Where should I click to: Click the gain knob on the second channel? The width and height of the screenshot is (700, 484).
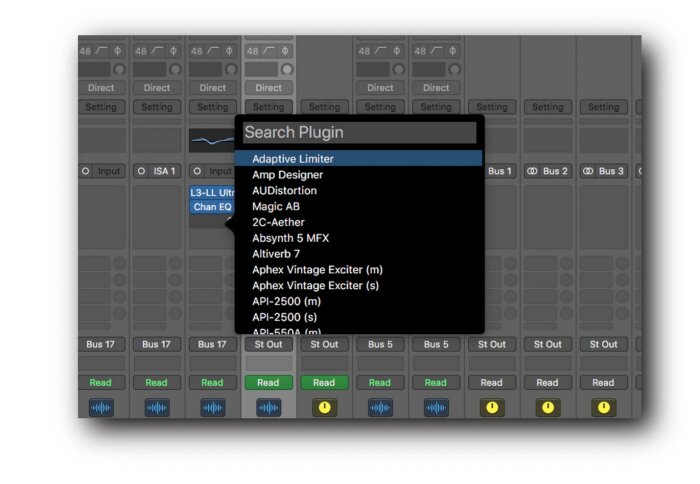pyautogui.click(x=175, y=69)
